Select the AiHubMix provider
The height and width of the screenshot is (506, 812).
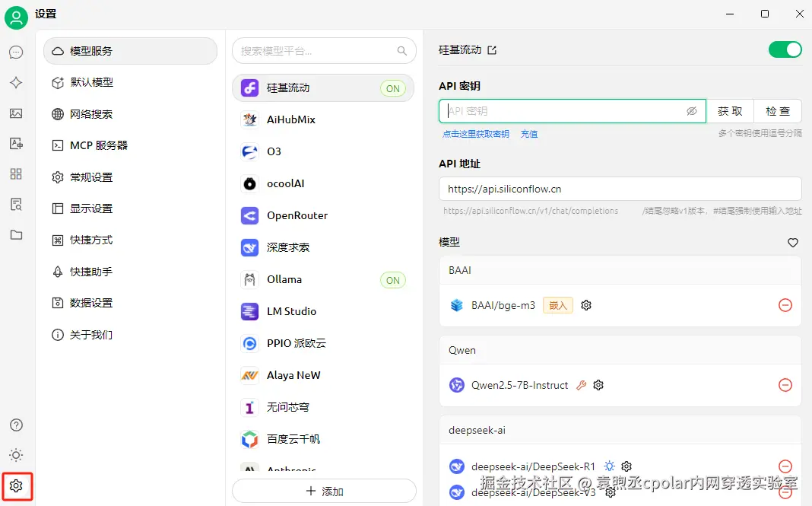click(323, 119)
